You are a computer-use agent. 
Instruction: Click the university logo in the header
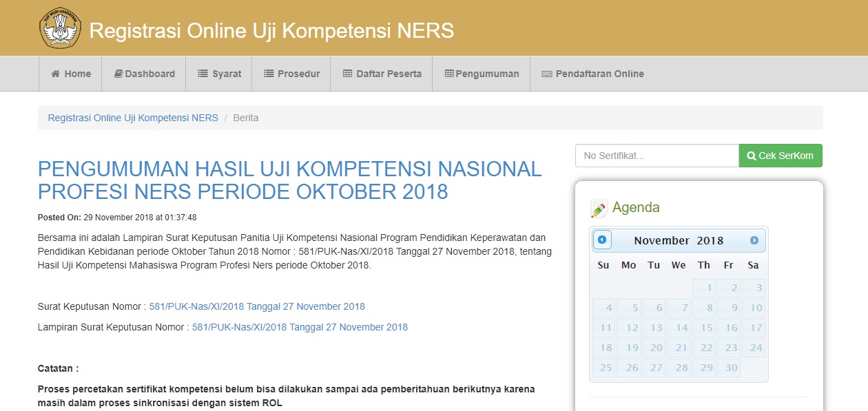pyautogui.click(x=60, y=28)
